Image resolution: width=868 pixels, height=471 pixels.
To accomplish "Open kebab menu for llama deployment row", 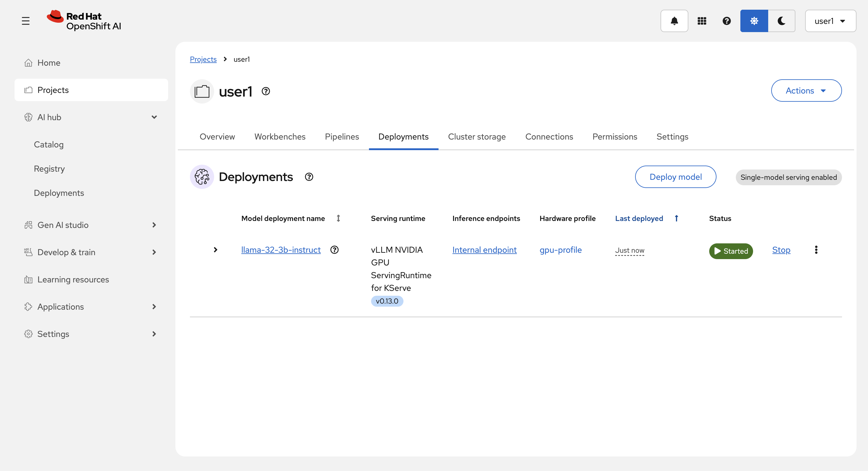I will click(x=816, y=250).
